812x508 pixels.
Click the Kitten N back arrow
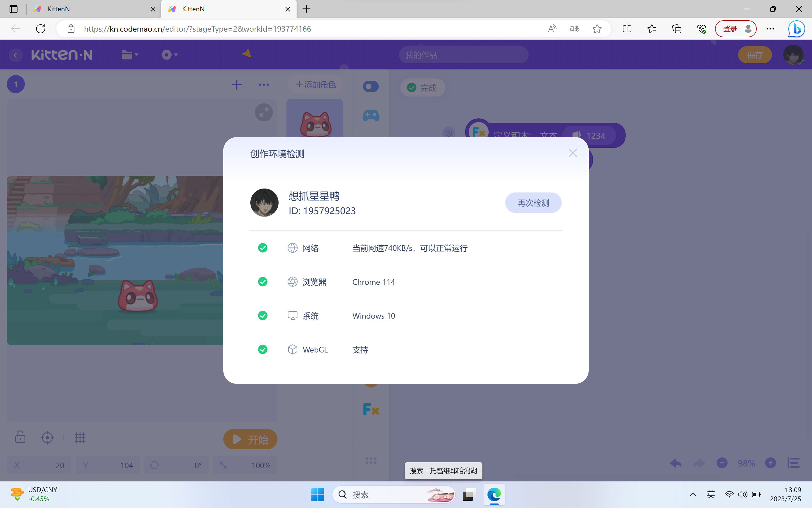click(16, 55)
